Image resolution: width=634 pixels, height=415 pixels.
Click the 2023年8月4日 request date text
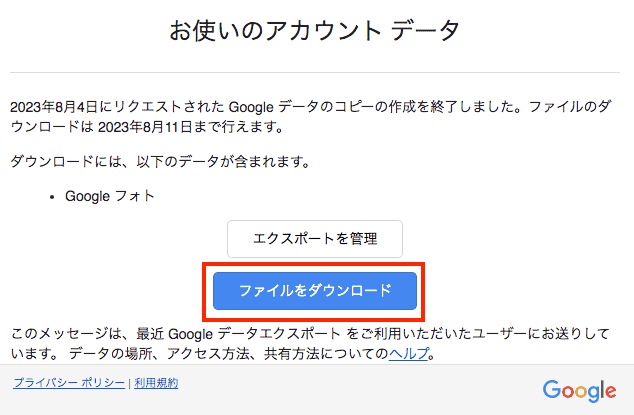(54, 107)
